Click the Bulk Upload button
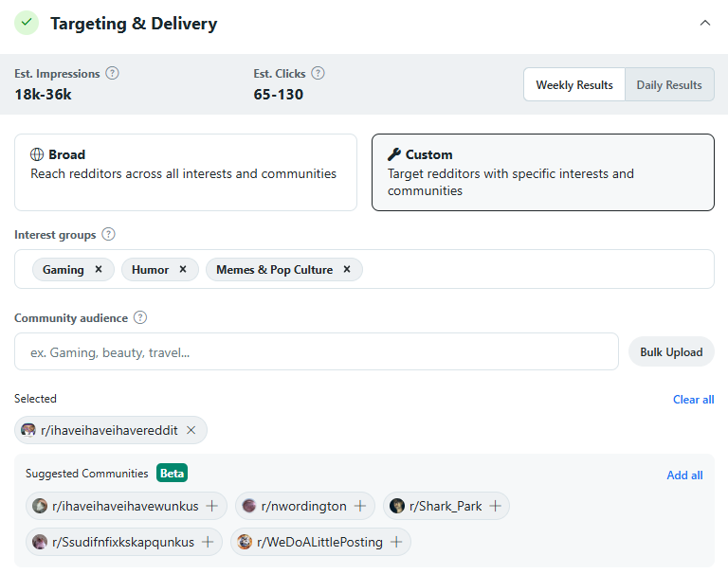 (671, 351)
